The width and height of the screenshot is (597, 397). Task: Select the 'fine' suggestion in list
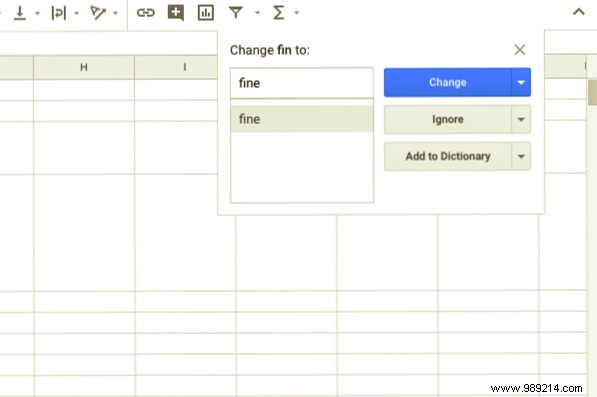[302, 119]
